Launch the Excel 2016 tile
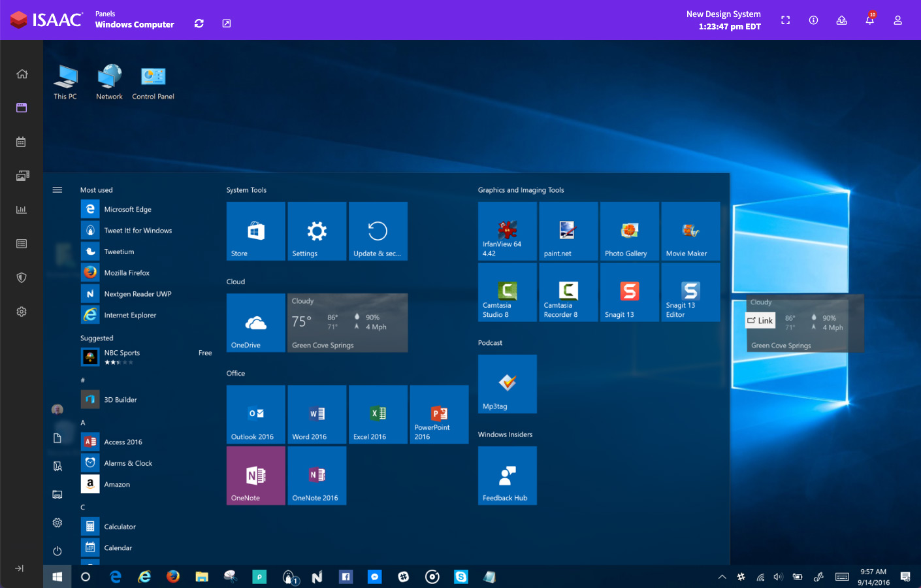The height and width of the screenshot is (588, 921). coord(378,414)
